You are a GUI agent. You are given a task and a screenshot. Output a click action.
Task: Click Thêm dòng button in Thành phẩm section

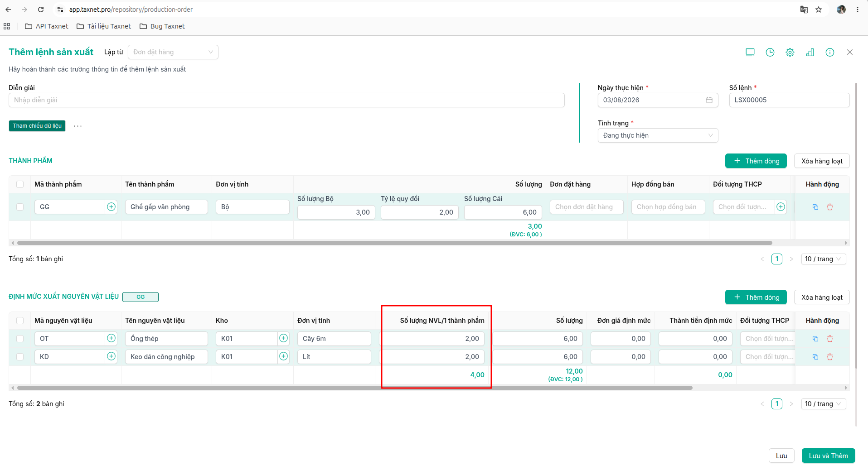[756, 161]
